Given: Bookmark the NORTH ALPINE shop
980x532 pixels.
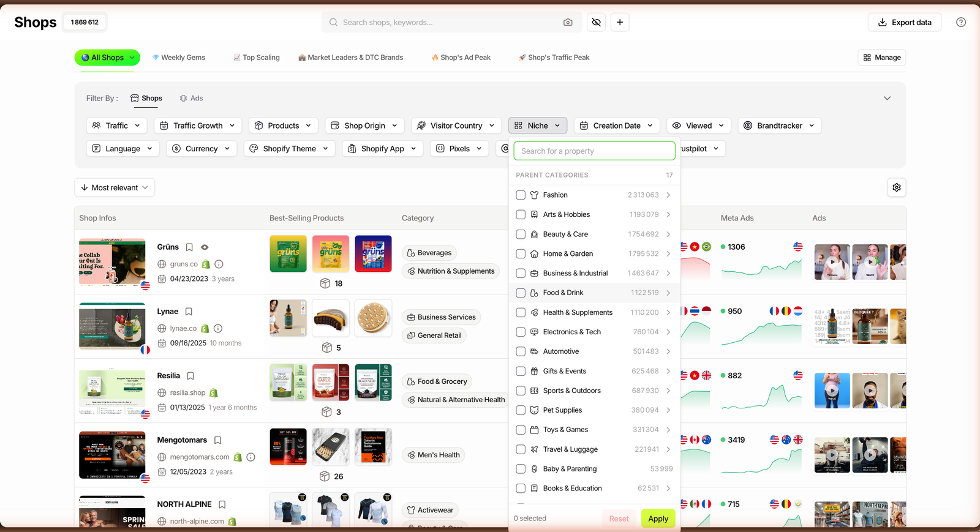Looking at the screenshot, I should (x=222, y=504).
